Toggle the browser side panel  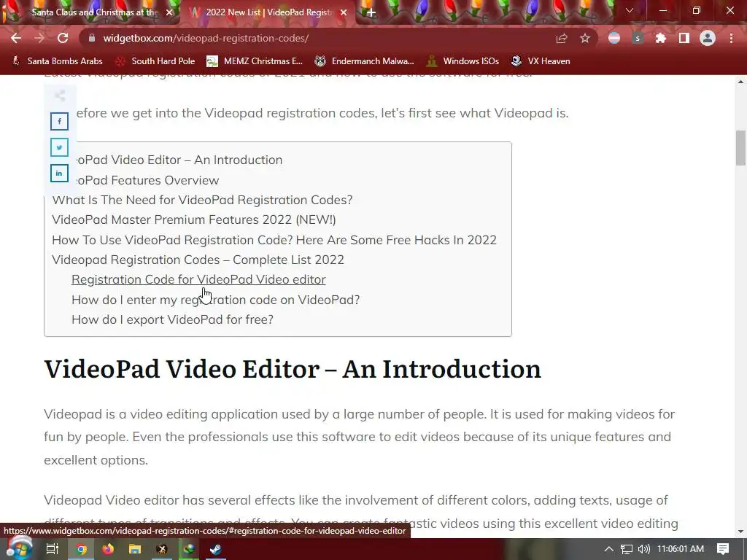684,38
